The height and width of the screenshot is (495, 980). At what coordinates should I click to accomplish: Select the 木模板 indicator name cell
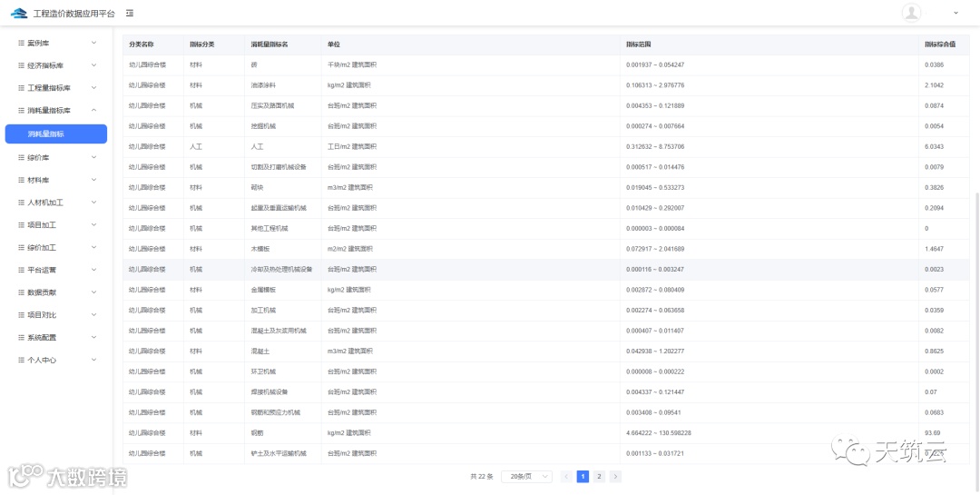tap(282, 249)
